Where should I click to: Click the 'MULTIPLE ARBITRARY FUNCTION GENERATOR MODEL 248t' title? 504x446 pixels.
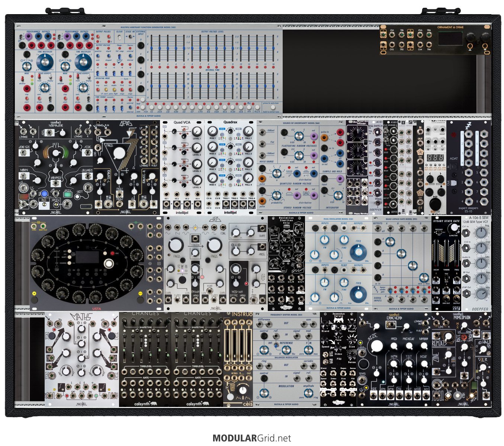[148, 28]
